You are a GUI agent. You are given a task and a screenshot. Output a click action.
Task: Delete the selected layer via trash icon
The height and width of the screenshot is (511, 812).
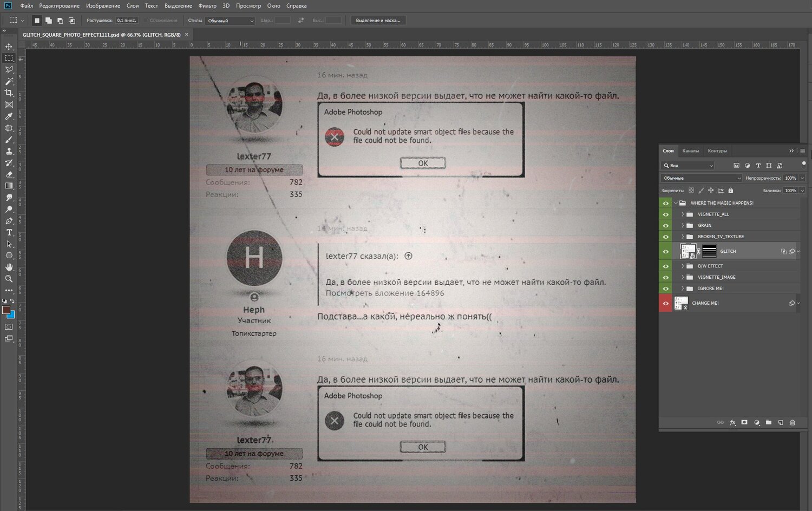793,423
